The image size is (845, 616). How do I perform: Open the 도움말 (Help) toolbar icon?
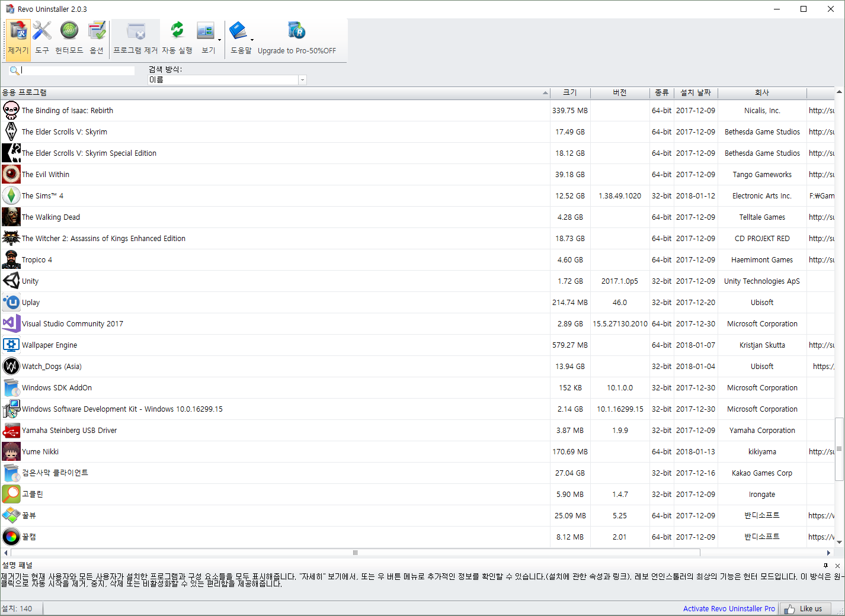coord(239,38)
